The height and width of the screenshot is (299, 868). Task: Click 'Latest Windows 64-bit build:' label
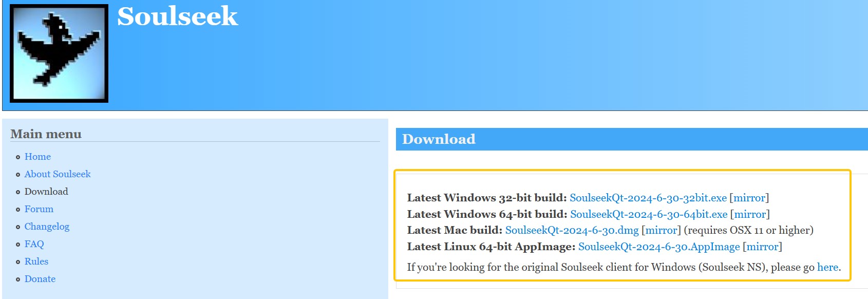point(487,214)
